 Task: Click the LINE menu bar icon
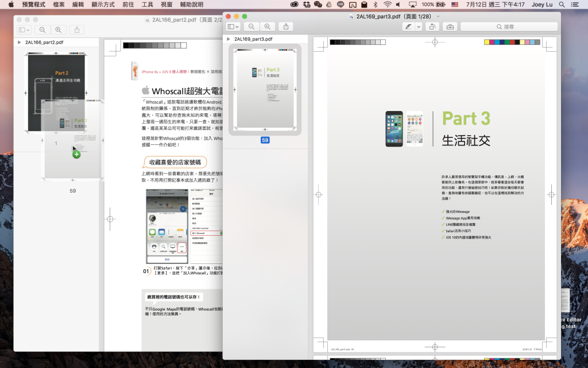pyautogui.click(x=341, y=5)
